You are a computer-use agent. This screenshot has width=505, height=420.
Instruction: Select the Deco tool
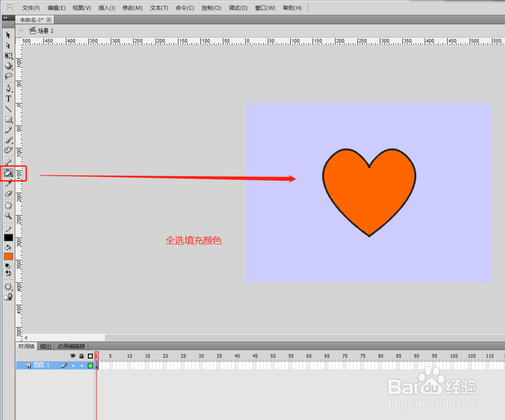point(9,150)
